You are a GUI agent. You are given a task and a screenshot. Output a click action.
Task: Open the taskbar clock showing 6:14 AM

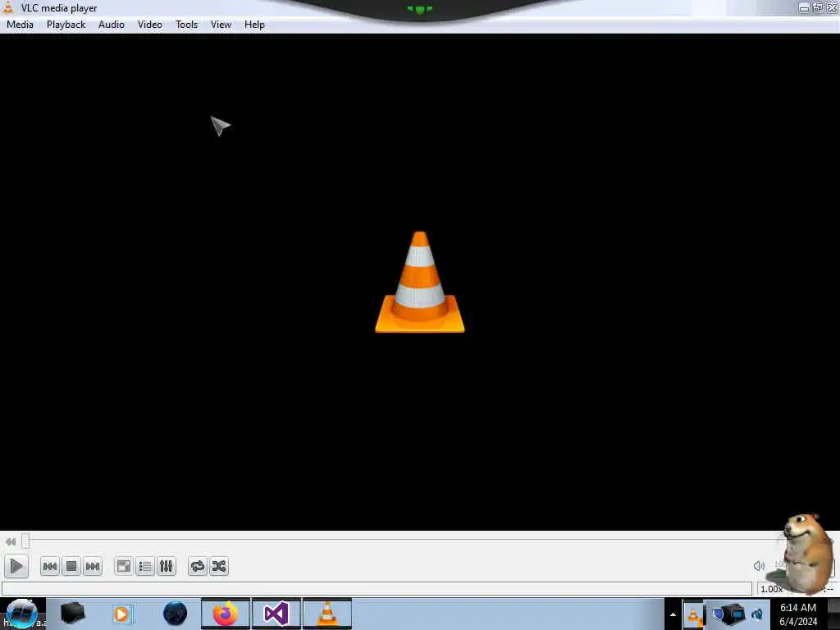[798, 614]
